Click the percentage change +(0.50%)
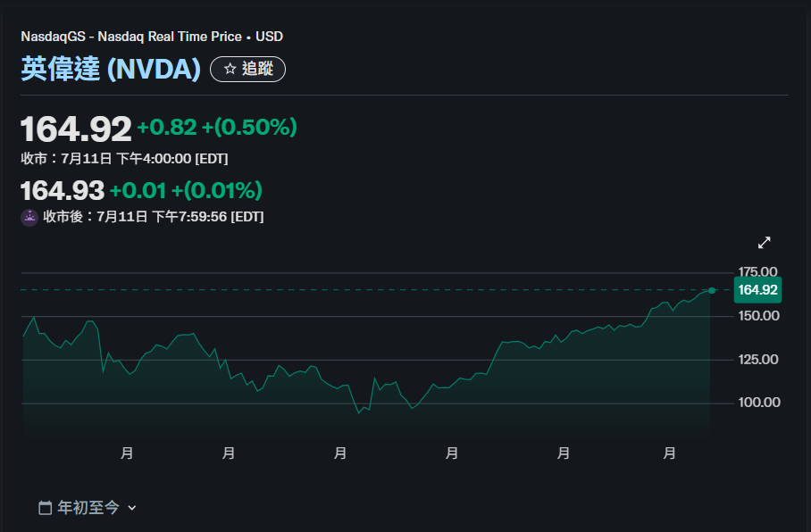 click(249, 127)
